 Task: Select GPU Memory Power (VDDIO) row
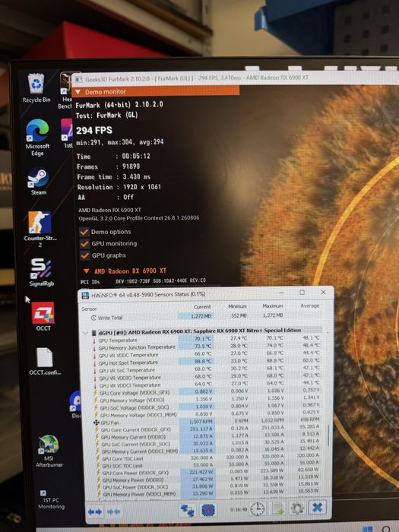pyautogui.click(x=206, y=480)
